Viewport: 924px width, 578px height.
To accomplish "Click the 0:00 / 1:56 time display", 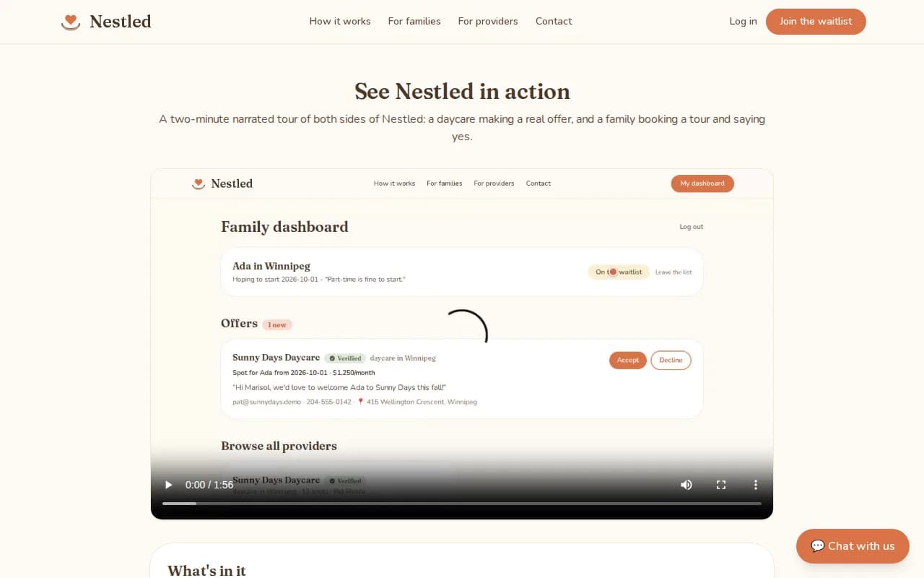I will pyautogui.click(x=209, y=485).
